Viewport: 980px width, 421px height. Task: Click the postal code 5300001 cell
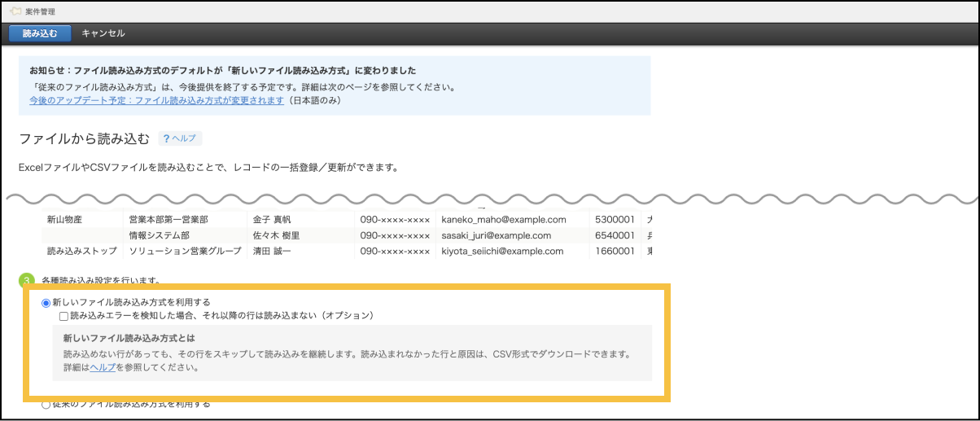click(x=615, y=220)
